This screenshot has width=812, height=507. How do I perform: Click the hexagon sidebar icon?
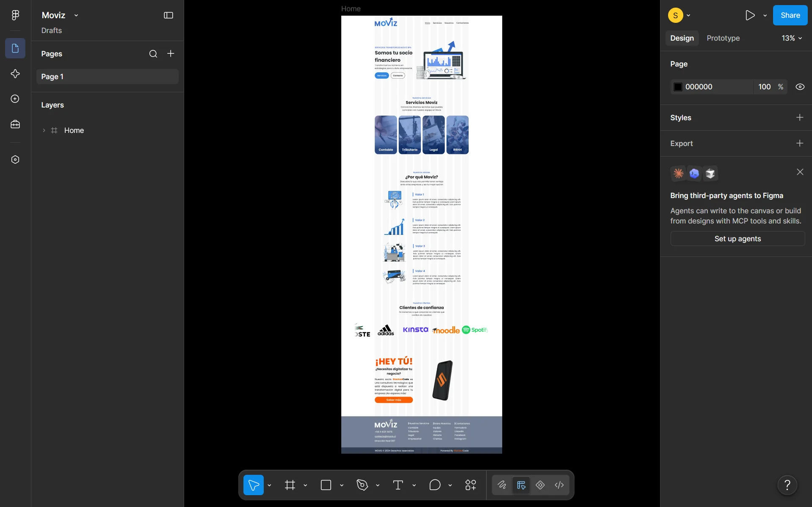[x=15, y=160]
